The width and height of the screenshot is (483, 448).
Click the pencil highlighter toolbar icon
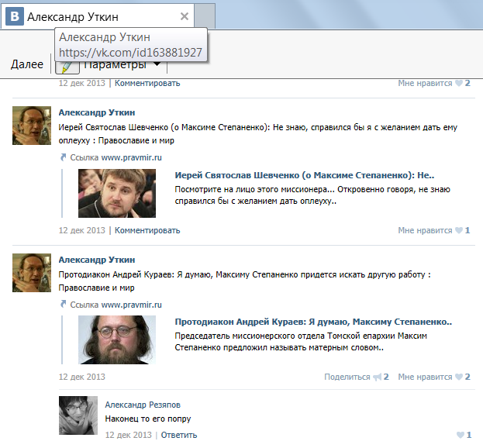click(67, 67)
